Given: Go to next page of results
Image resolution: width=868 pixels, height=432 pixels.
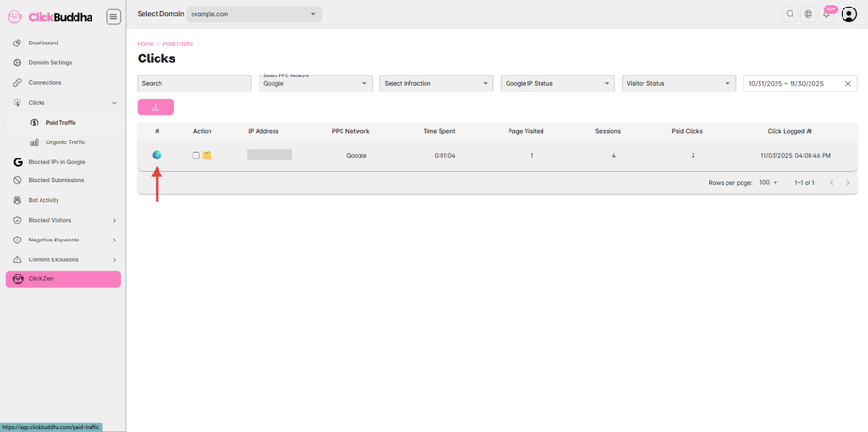Looking at the screenshot, I should click(848, 183).
